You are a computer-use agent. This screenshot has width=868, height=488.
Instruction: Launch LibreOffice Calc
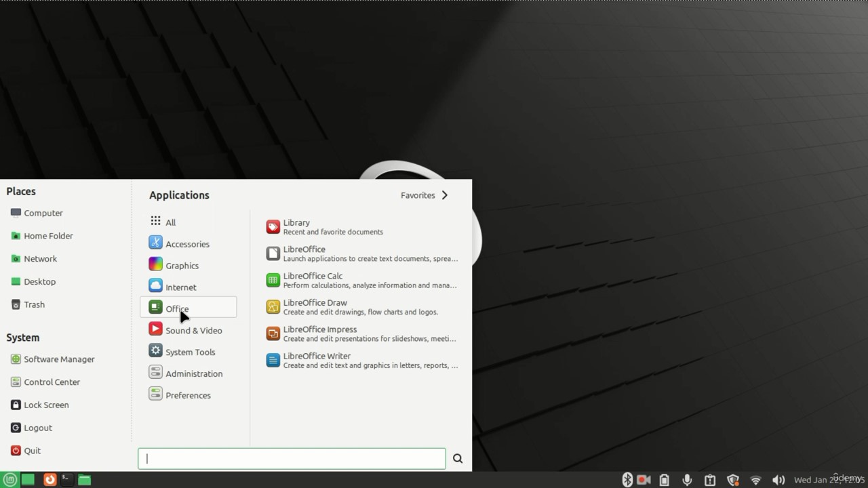tap(361, 281)
